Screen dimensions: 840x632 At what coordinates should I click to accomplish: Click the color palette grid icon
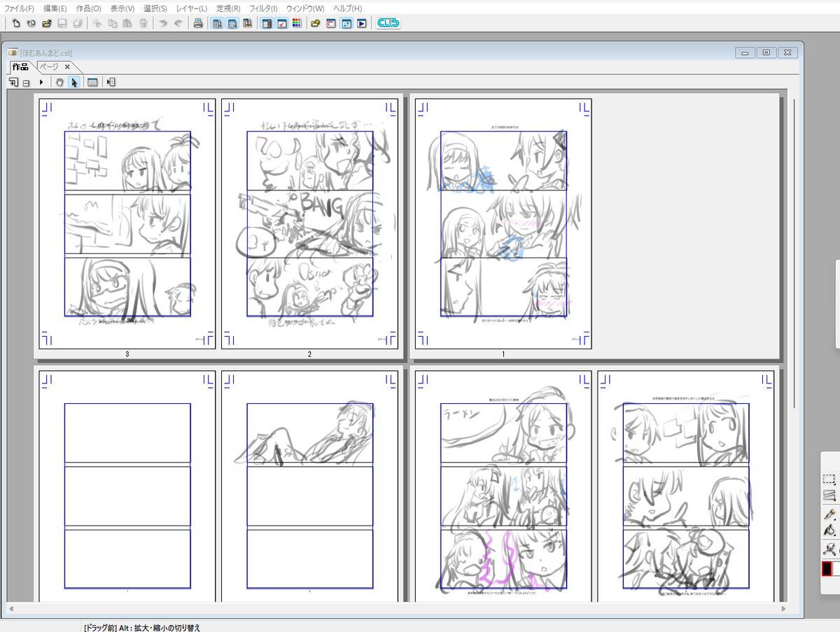pos(297,23)
